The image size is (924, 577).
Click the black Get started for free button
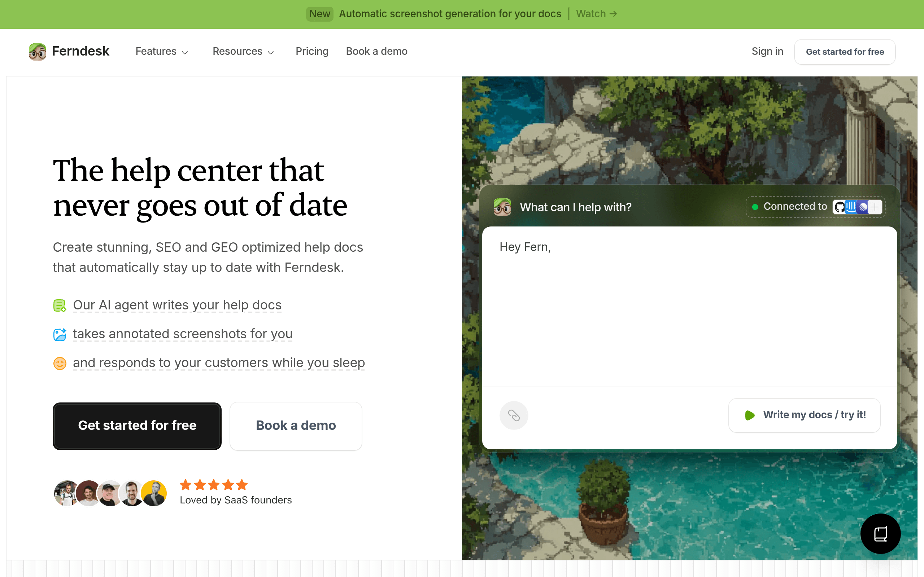coord(137,426)
